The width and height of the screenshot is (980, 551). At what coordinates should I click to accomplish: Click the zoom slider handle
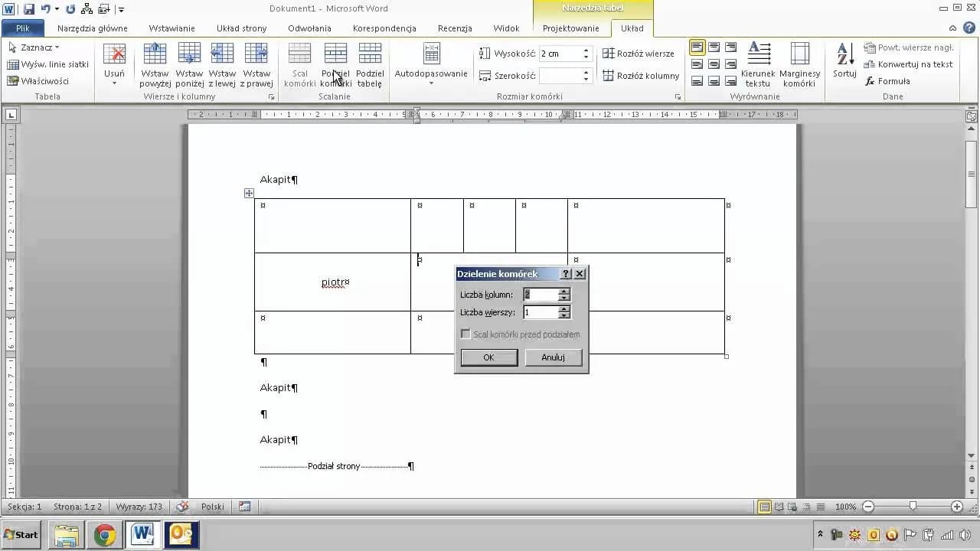tap(912, 507)
